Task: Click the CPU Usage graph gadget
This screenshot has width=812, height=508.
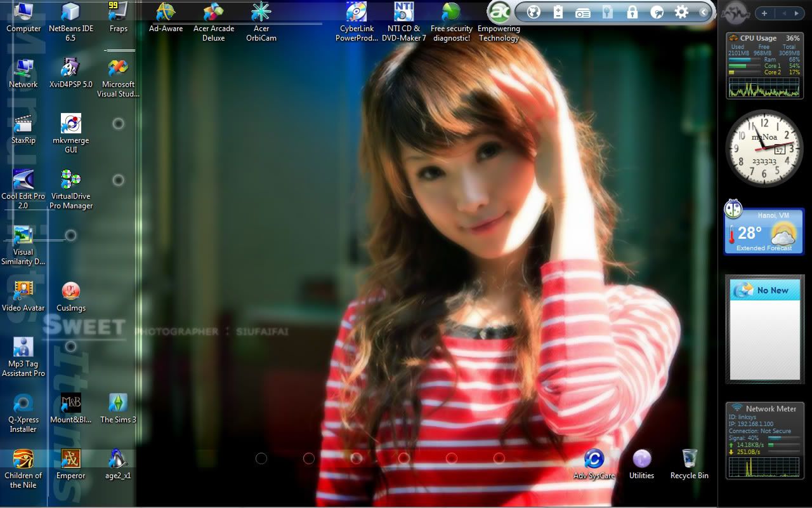Action: coord(764,87)
